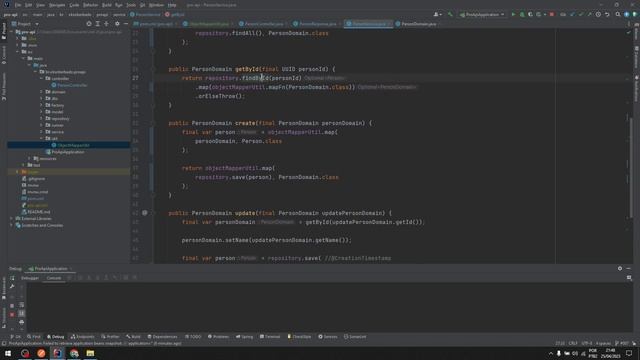
Task: Expand the factory package folder
Action: tap(41, 105)
